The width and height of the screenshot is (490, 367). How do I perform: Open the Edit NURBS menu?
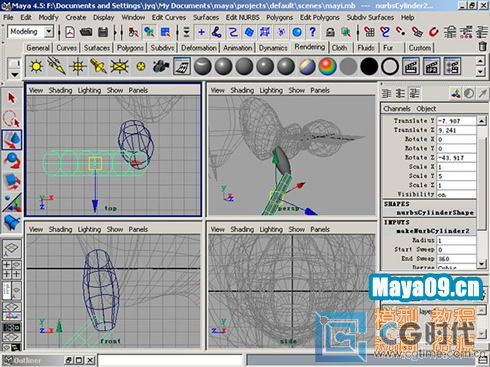[x=242, y=17]
